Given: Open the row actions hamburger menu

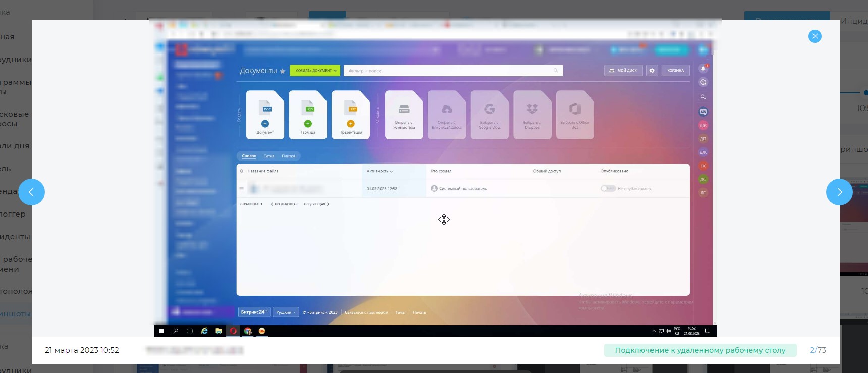Looking at the screenshot, I should pyautogui.click(x=241, y=189).
